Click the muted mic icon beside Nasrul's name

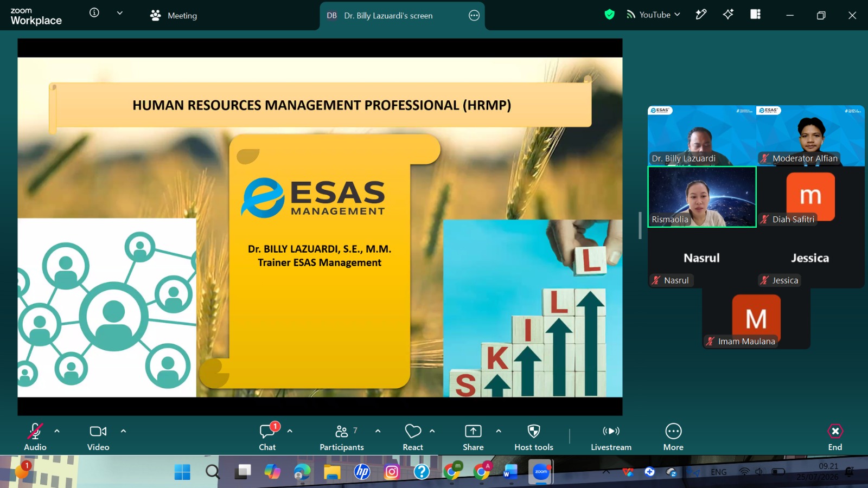[656, 280]
